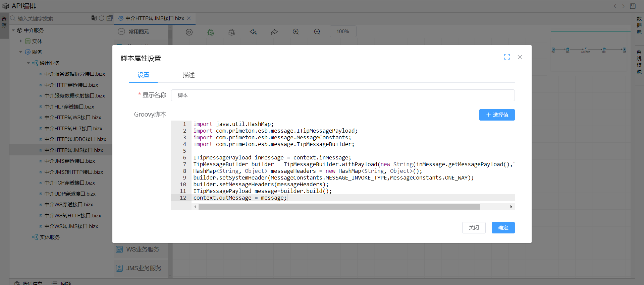644x285 pixels.
Task: Click the zoom out magnifier icon
Action: point(317,32)
